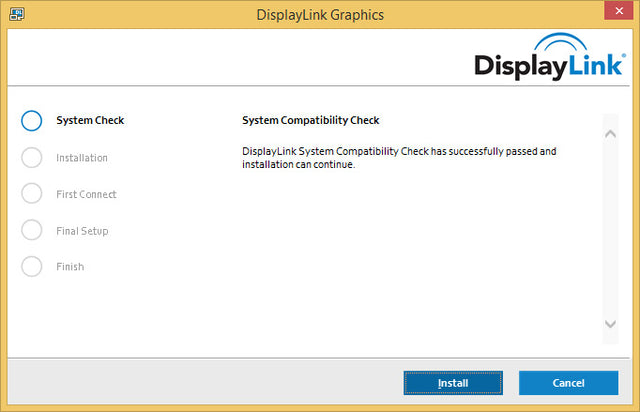Click the Final Setup step circle
This screenshot has height=412, width=640.
pos(31,230)
